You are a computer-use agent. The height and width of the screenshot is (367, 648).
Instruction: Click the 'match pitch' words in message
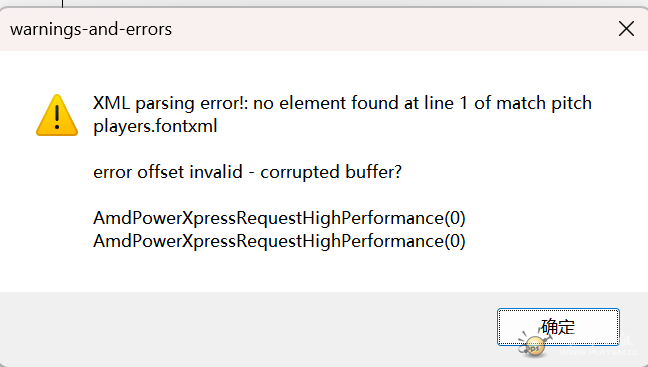(x=544, y=103)
